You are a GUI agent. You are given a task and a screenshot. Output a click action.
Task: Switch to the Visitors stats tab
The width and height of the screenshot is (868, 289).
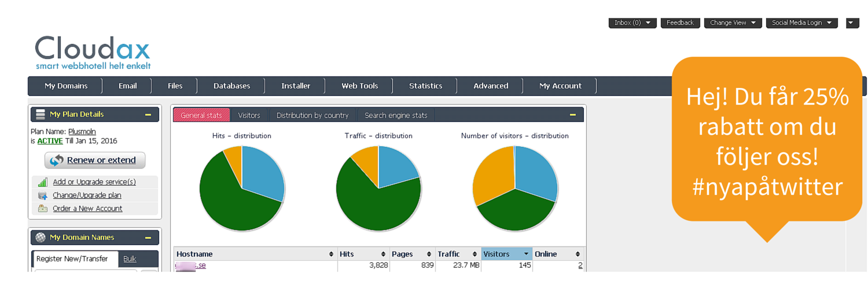coord(249,116)
